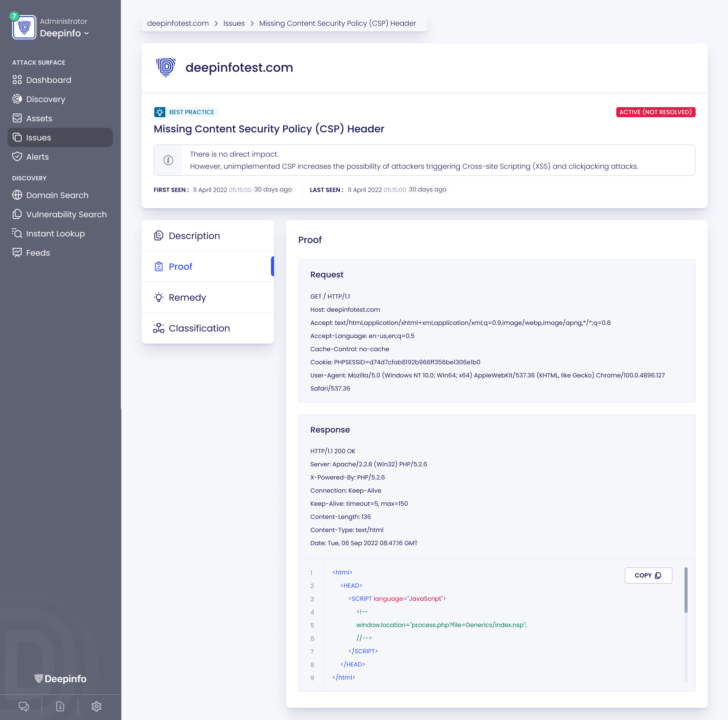This screenshot has width=728, height=720.
Task: Open Issues from the breadcrumb chevron path
Action: tap(234, 23)
